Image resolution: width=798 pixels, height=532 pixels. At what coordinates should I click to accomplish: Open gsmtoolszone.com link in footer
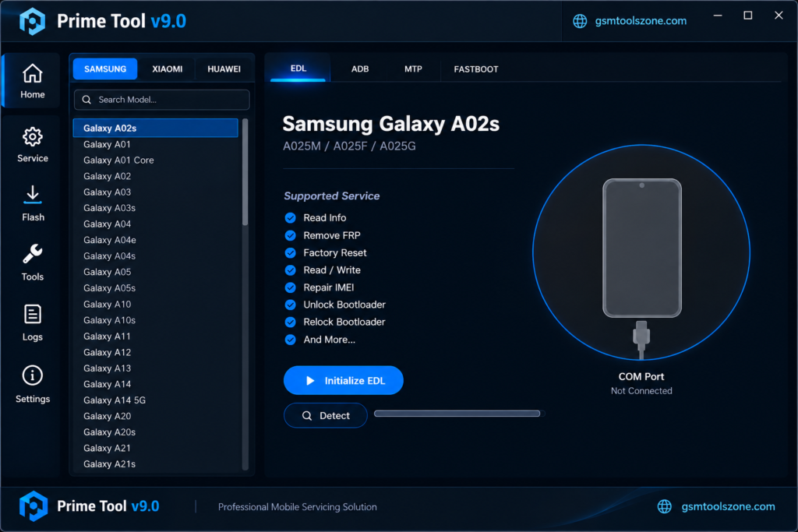pos(728,506)
